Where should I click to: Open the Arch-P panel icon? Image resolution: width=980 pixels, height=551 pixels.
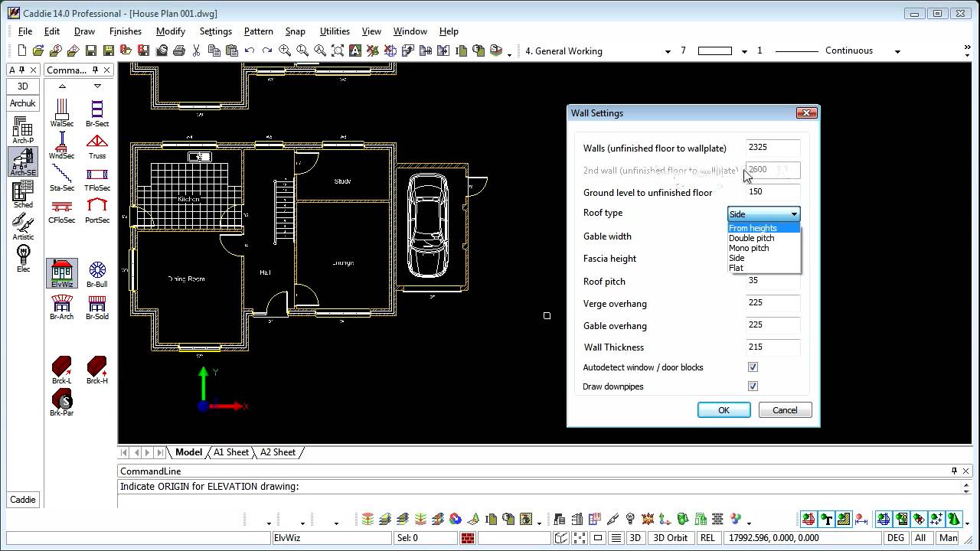coord(23,129)
